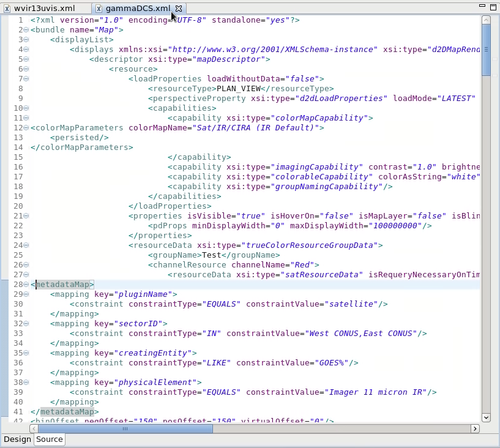Click the LATEST loadMode value

click(457, 99)
